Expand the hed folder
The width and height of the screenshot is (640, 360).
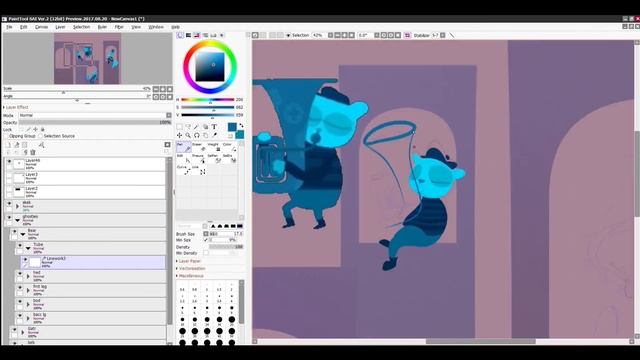click(x=28, y=276)
